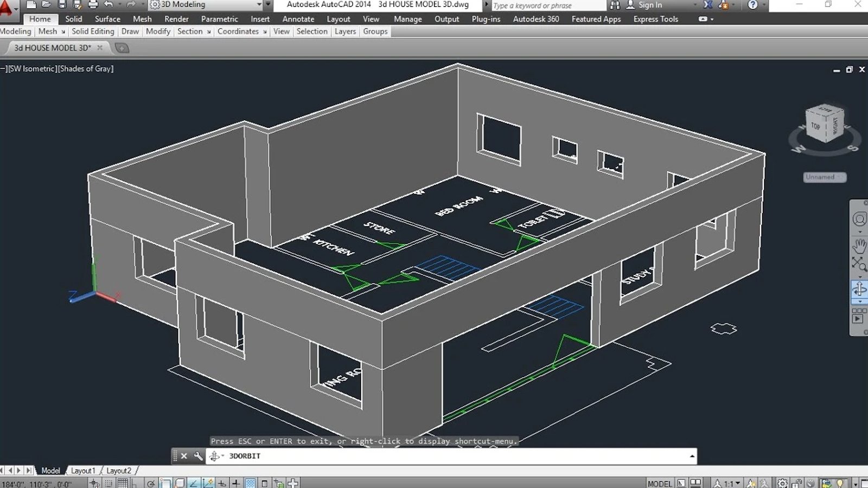Click the Stay Connected icon
Image resolution: width=868 pixels, height=488 pixels.
724,5
